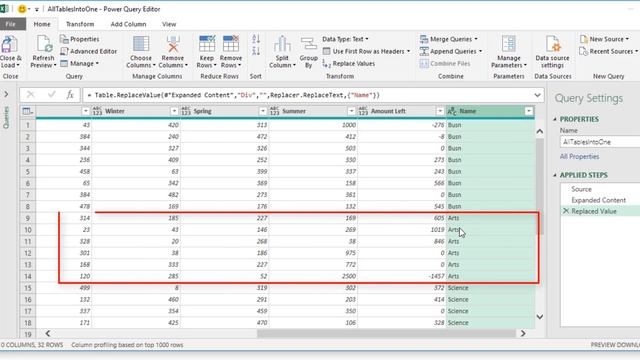
Task: Click the Manage Parameters icon
Action: pyautogui.click(x=509, y=44)
